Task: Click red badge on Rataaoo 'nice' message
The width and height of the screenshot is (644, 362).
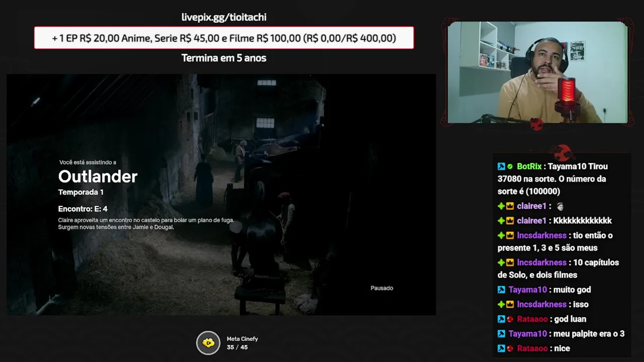Action: pos(510,348)
